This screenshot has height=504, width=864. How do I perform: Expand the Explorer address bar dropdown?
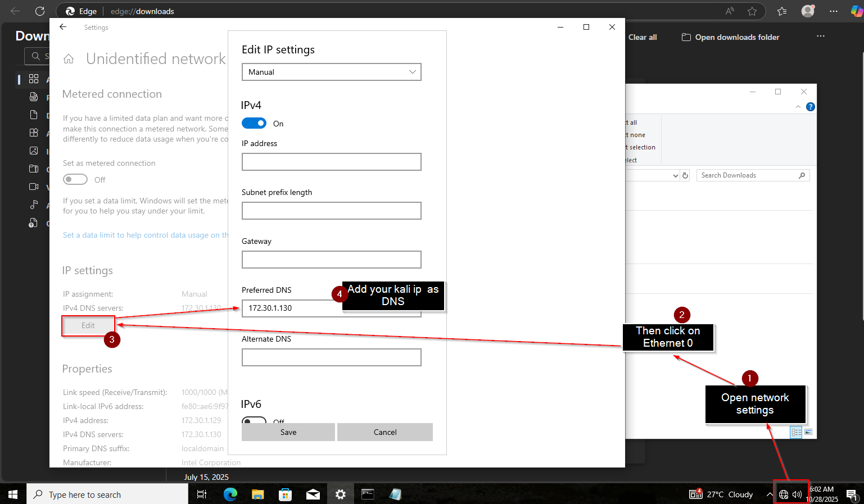click(676, 176)
